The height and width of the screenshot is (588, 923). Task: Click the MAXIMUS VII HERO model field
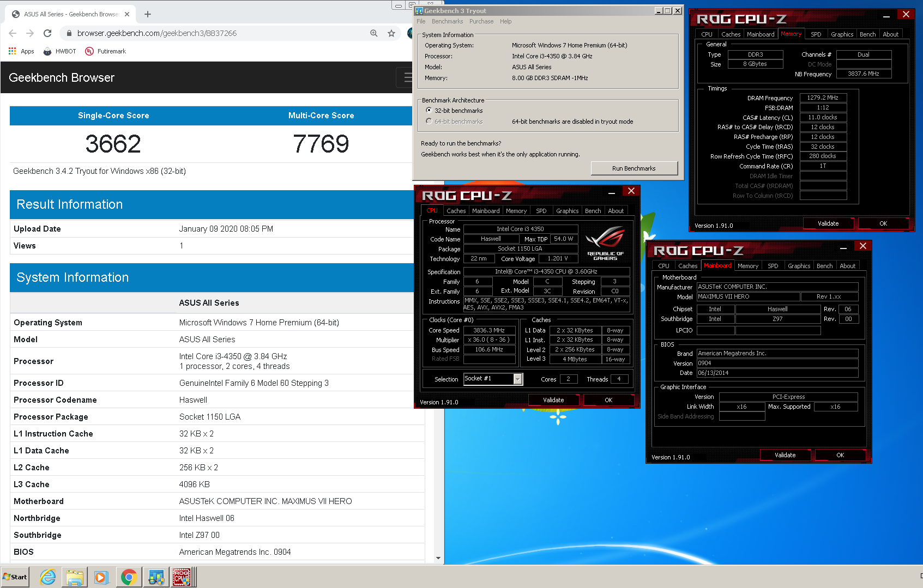click(x=749, y=296)
